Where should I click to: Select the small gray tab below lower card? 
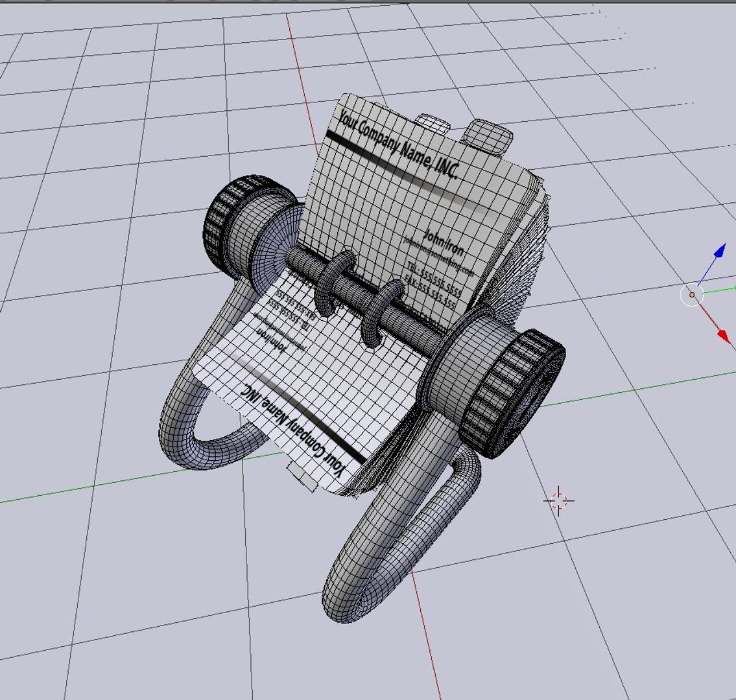303,476
